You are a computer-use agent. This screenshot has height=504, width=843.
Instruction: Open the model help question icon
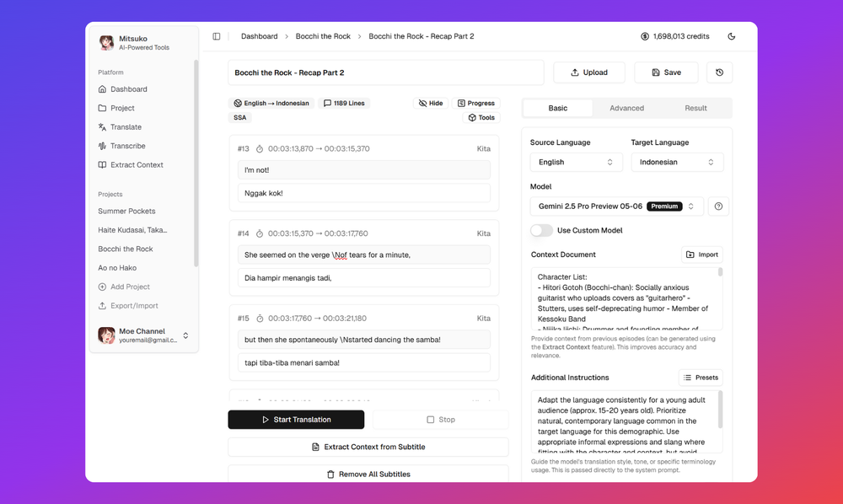point(718,206)
